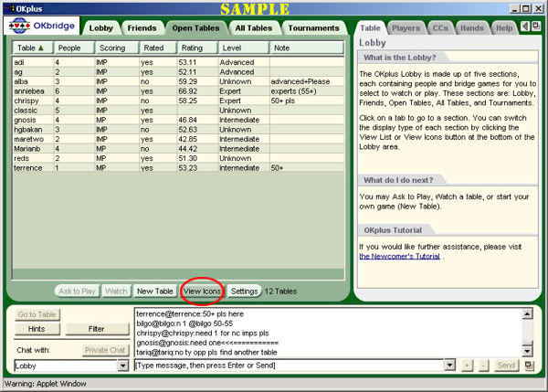This screenshot has height=392, width=548.
Task: Click the OKbridge logo
Action: (x=42, y=26)
